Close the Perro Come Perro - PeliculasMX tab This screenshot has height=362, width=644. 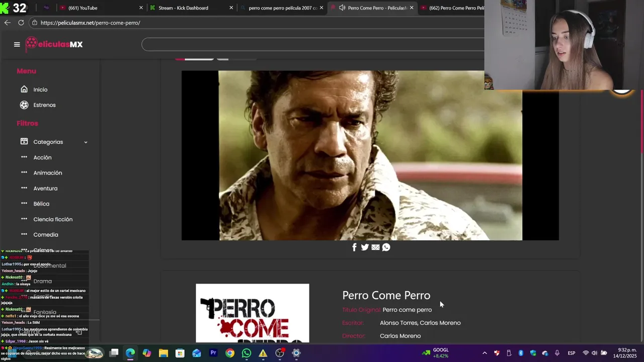412,8
